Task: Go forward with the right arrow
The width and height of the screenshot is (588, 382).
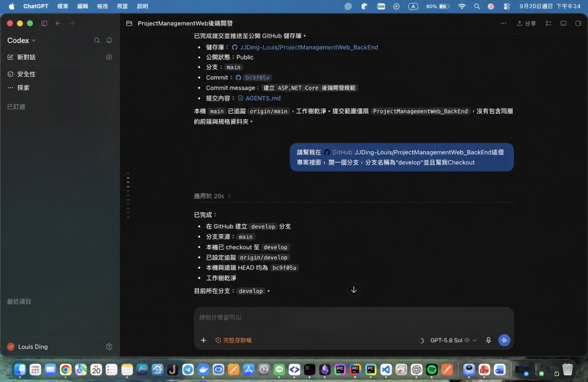Action: pyautogui.click(x=72, y=24)
